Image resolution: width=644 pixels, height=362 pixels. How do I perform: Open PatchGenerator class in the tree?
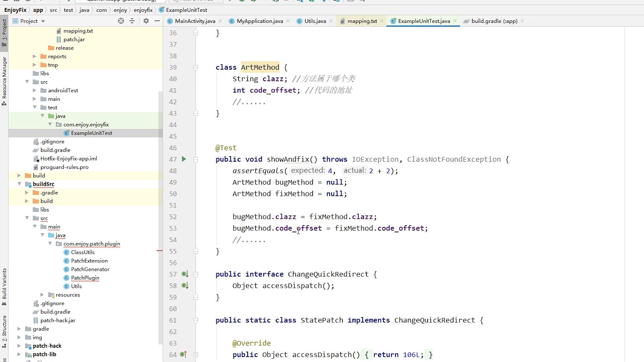point(90,269)
